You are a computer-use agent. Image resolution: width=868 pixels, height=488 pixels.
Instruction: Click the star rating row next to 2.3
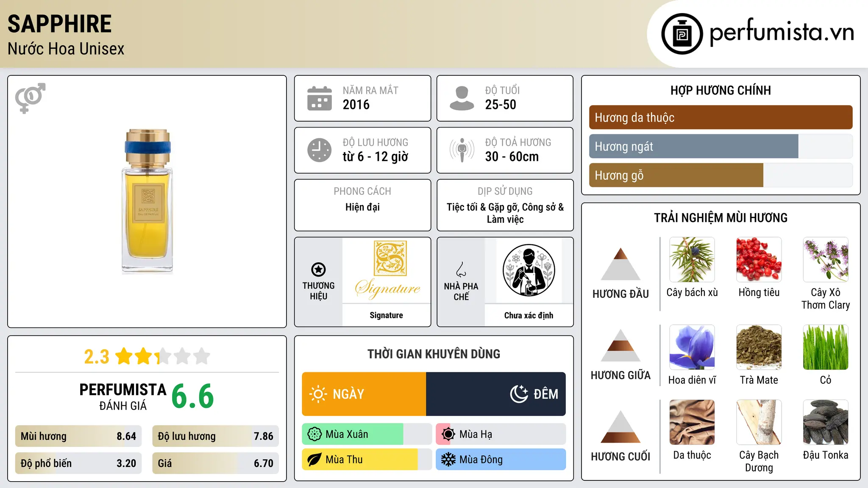pos(163,356)
